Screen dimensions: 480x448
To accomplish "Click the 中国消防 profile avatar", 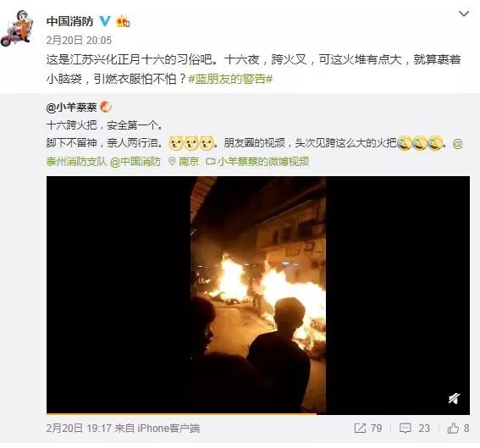I will [x=17, y=28].
